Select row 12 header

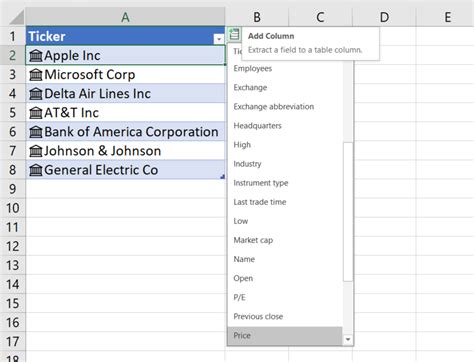[x=12, y=246]
